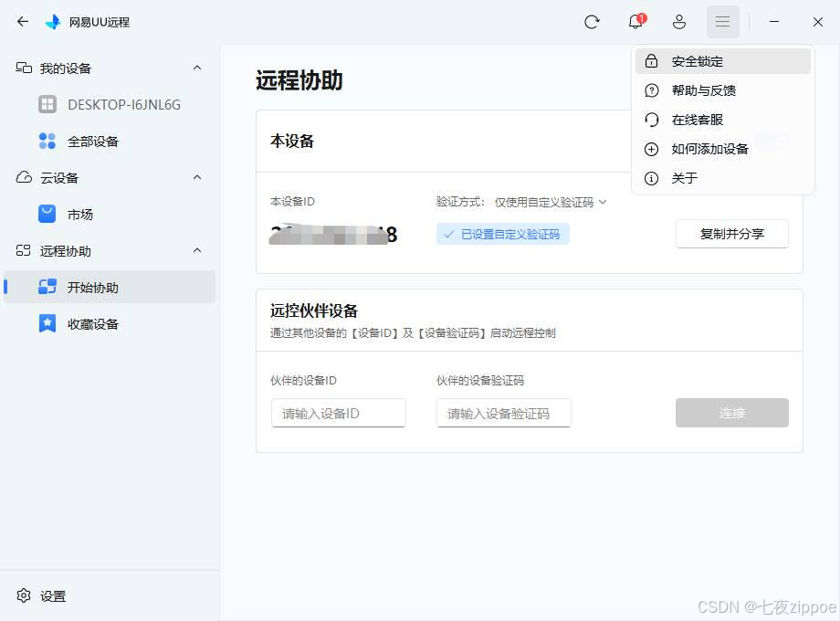This screenshot has width=840, height=621.
Task: Open the notification bell with red badge
Action: coord(635,22)
